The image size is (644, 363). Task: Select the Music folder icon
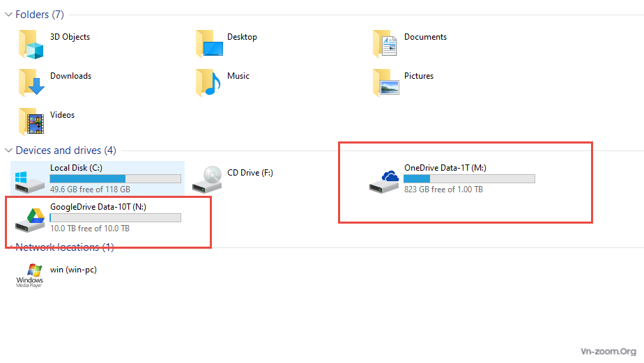209,82
